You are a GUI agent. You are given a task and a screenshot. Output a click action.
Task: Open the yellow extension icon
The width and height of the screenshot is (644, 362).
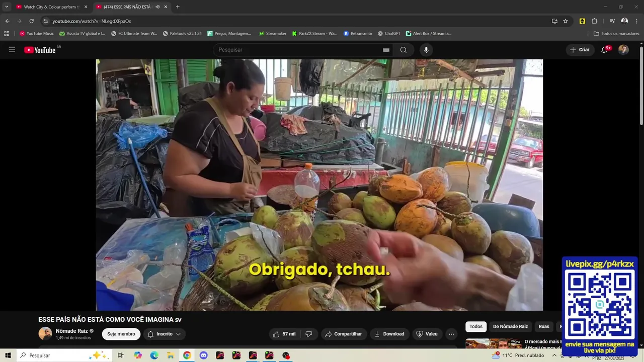582,21
